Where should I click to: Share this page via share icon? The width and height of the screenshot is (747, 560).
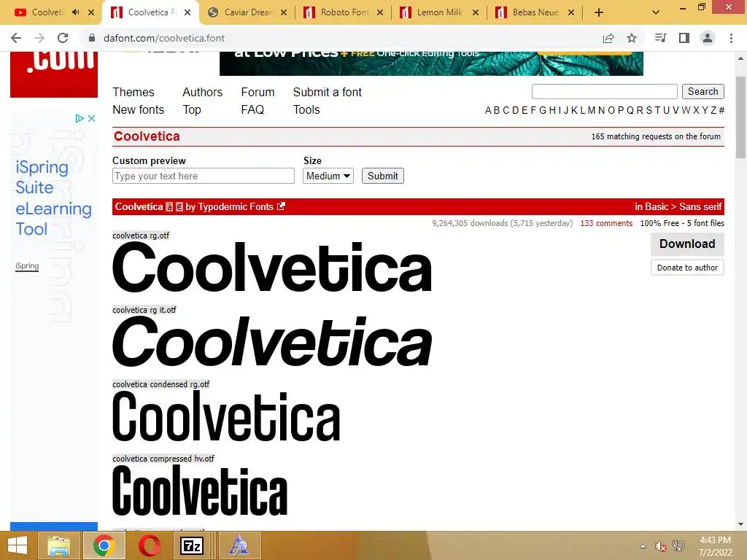click(x=608, y=38)
